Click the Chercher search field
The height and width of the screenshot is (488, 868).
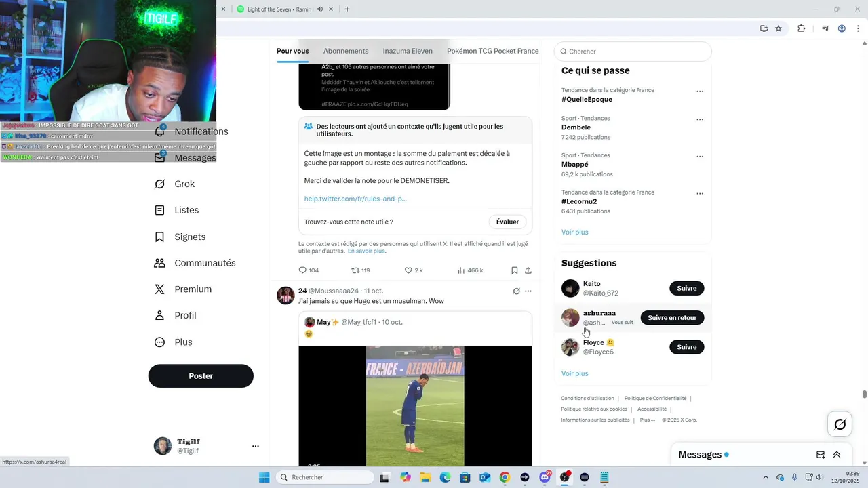click(633, 52)
